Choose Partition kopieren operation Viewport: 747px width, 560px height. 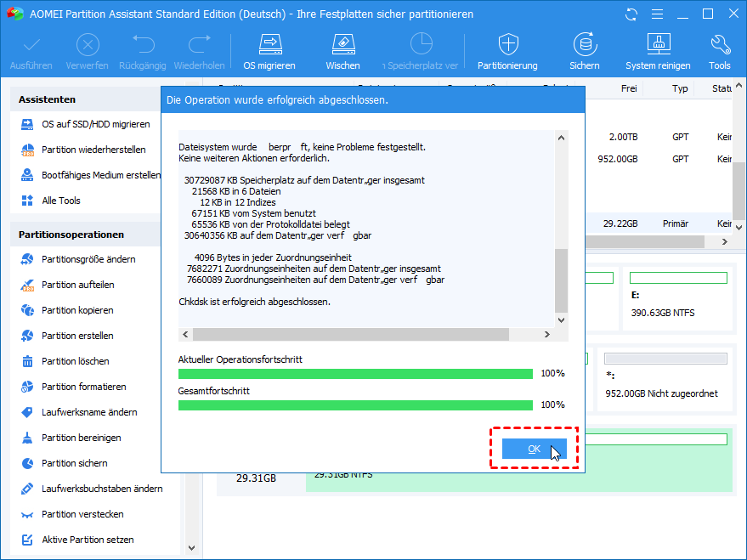(67, 310)
